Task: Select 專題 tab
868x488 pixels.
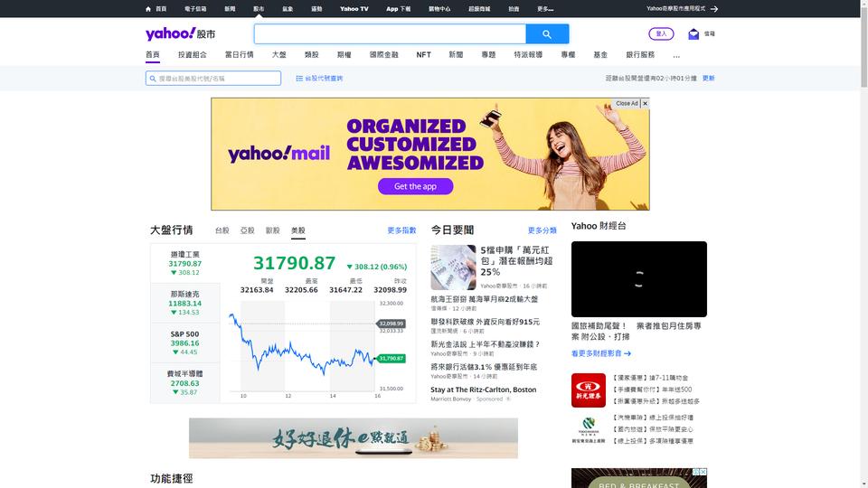Action: tap(488, 55)
